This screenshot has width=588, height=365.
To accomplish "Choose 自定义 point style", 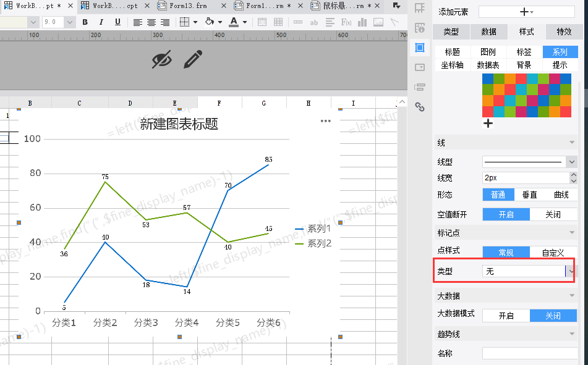I will [x=553, y=252].
